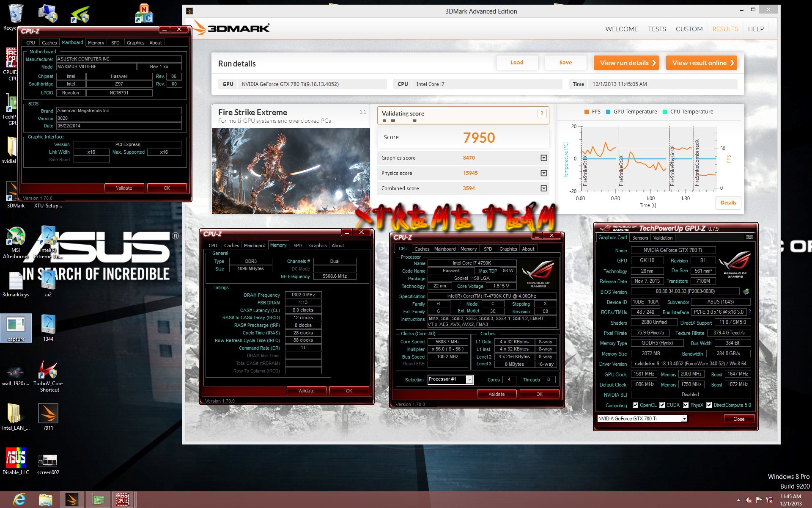Open the 1344 desktop icon
The width and height of the screenshot is (812, 508).
48,328
